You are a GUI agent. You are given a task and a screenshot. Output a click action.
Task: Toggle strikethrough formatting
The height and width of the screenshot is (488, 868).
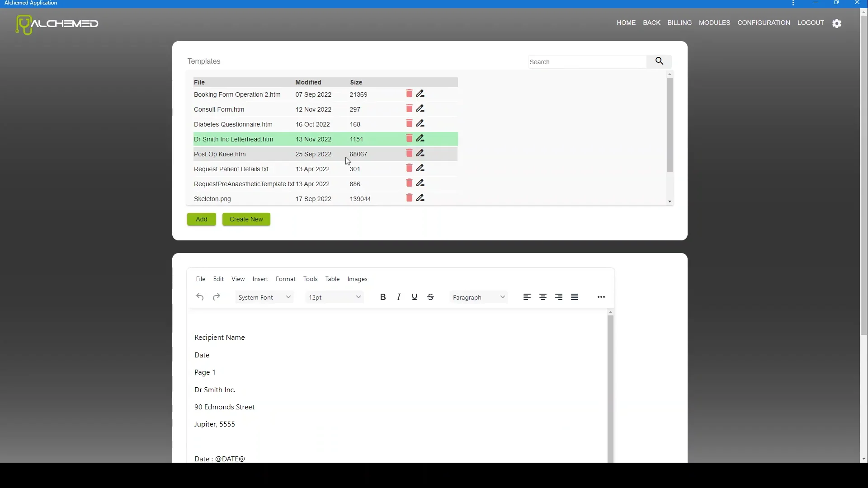click(x=430, y=297)
